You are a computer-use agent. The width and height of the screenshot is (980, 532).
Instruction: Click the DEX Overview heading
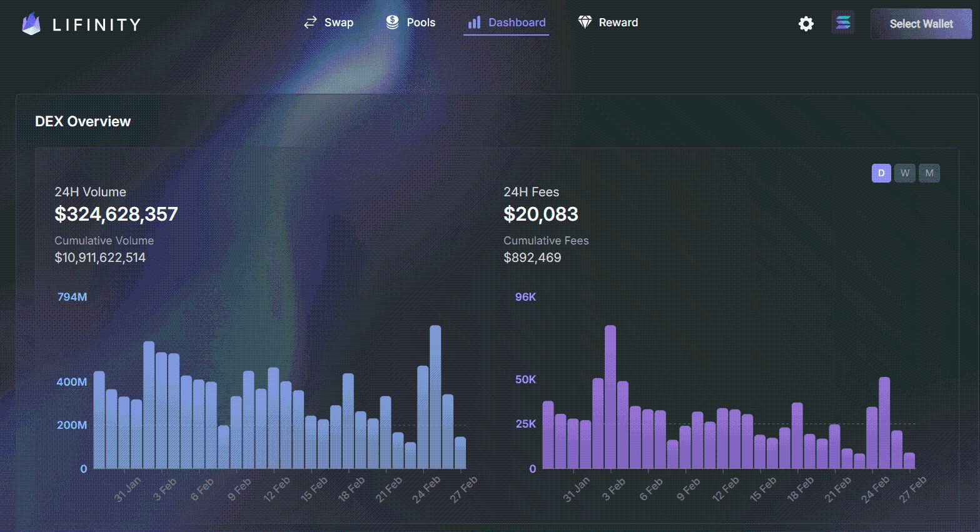(x=84, y=121)
